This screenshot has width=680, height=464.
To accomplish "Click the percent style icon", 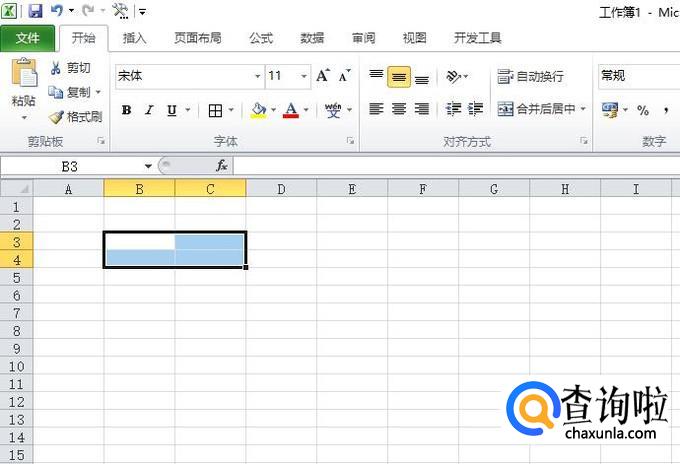I will click(642, 110).
